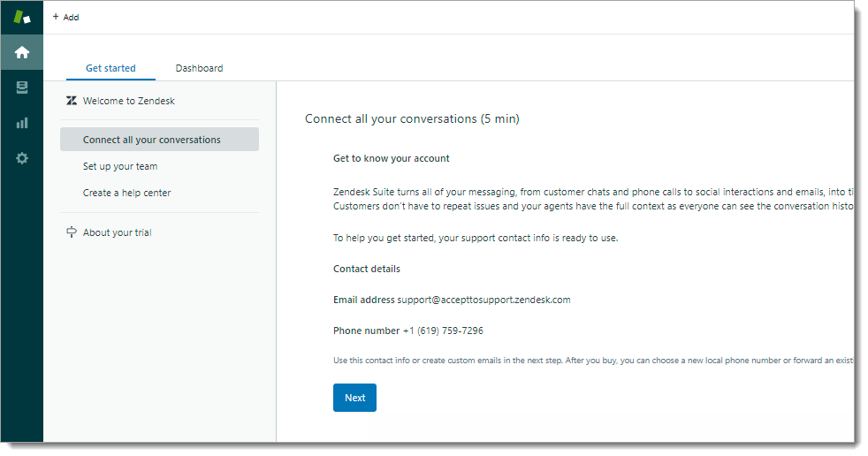Click the Connect all your conversations (5 min) heading
This screenshot has width=868, height=456.
pyautogui.click(x=412, y=118)
